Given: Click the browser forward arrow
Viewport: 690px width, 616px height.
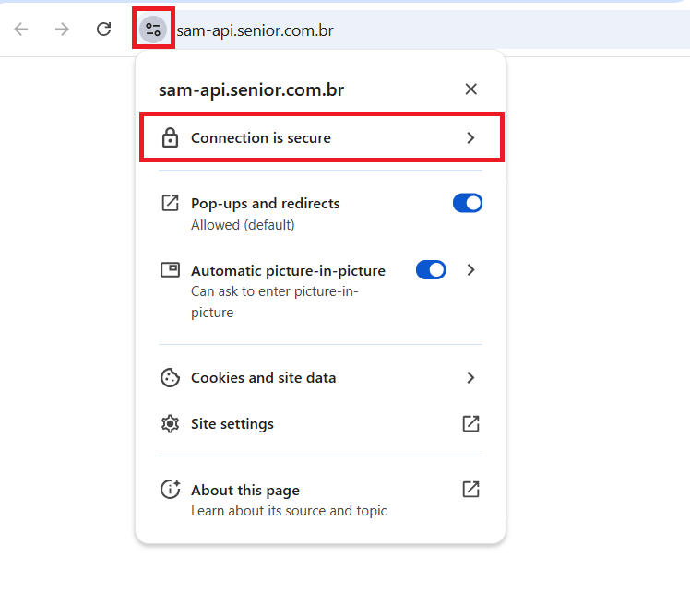Looking at the screenshot, I should point(62,30).
